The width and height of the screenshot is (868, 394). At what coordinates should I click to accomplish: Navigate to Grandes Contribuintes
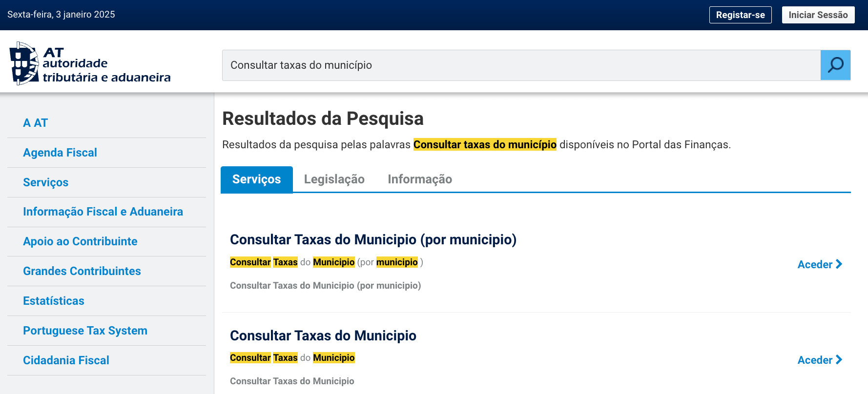[x=82, y=271]
